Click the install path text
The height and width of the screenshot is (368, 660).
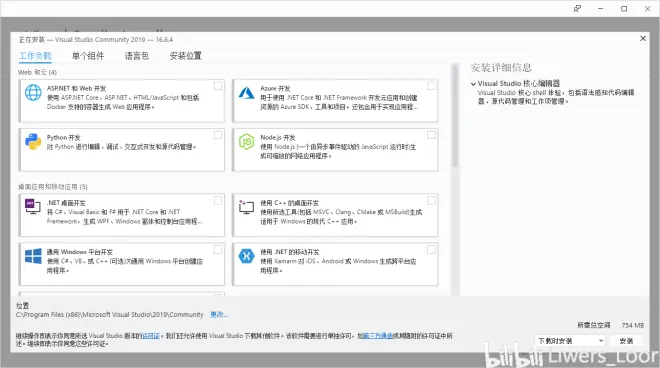[110, 315]
